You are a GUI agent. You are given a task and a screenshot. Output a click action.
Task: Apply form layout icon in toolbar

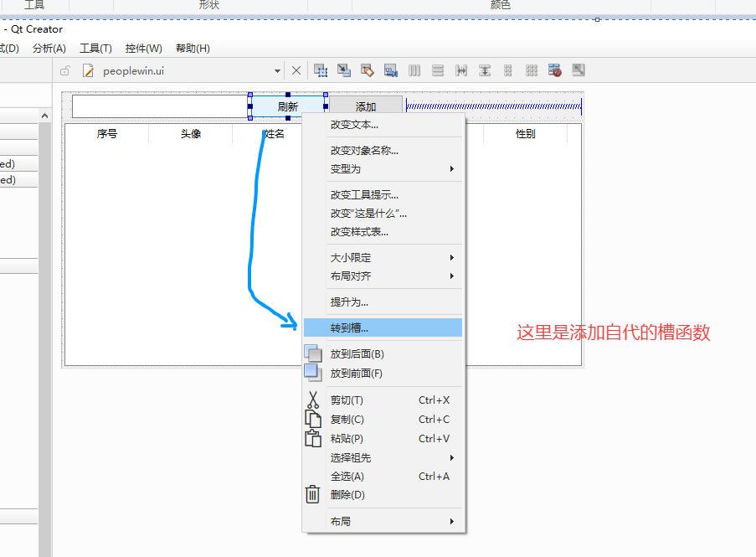point(507,70)
